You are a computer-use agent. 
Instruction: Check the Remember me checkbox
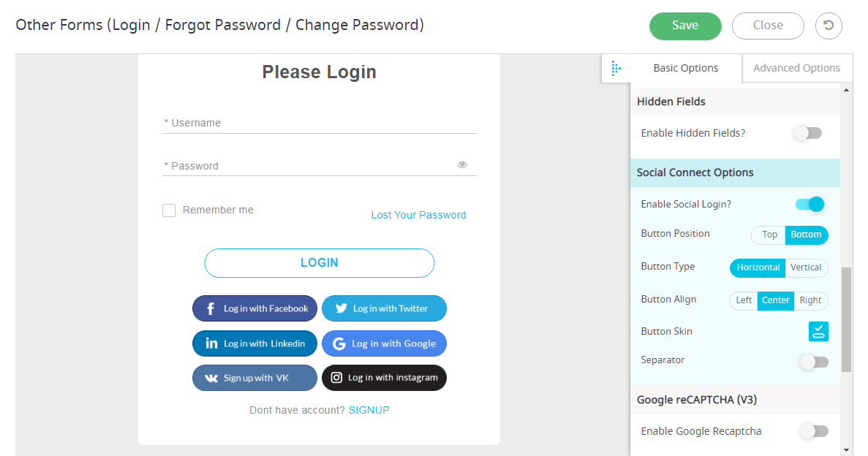(169, 210)
